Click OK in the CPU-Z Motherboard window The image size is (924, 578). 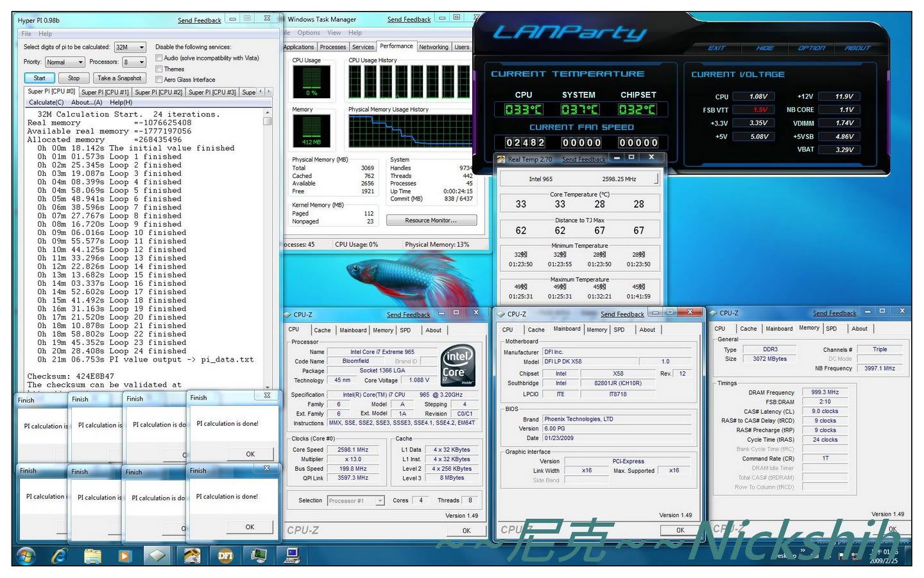[x=680, y=530]
